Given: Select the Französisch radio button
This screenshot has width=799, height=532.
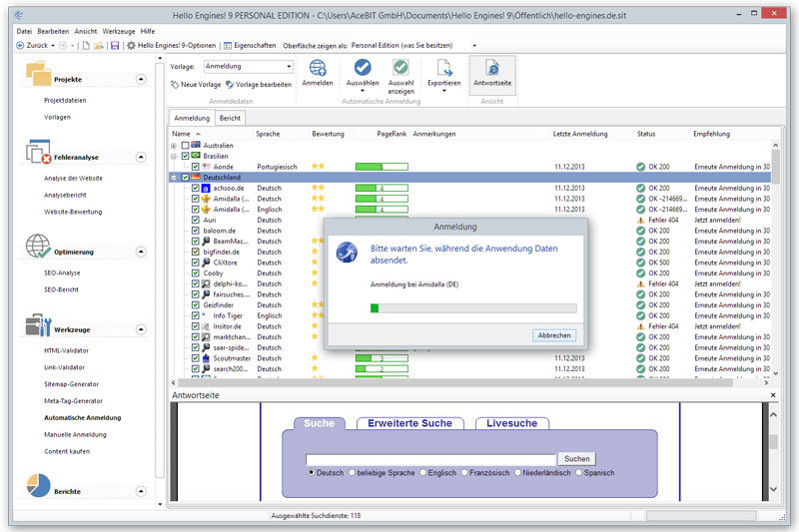Looking at the screenshot, I should (464, 472).
